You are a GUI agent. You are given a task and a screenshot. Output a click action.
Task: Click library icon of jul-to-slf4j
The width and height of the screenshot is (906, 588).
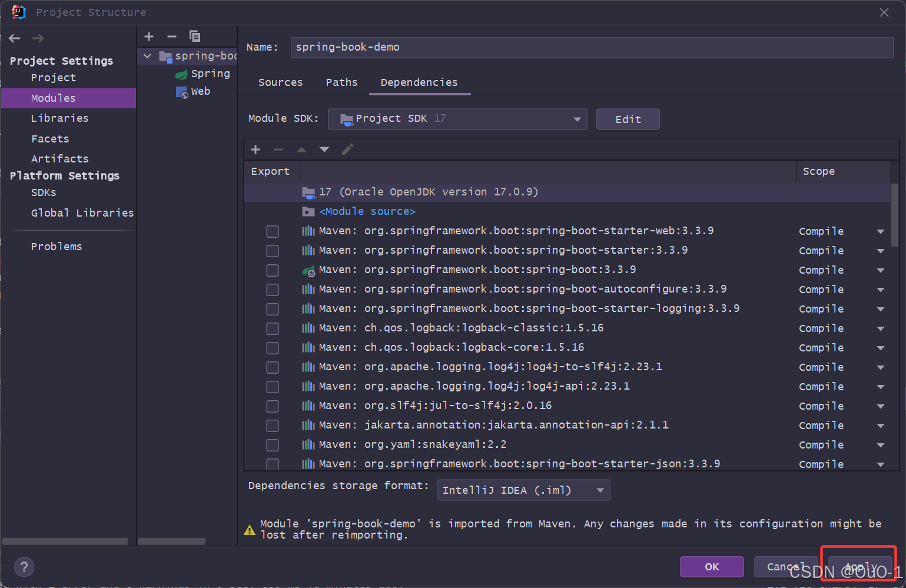point(308,406)
